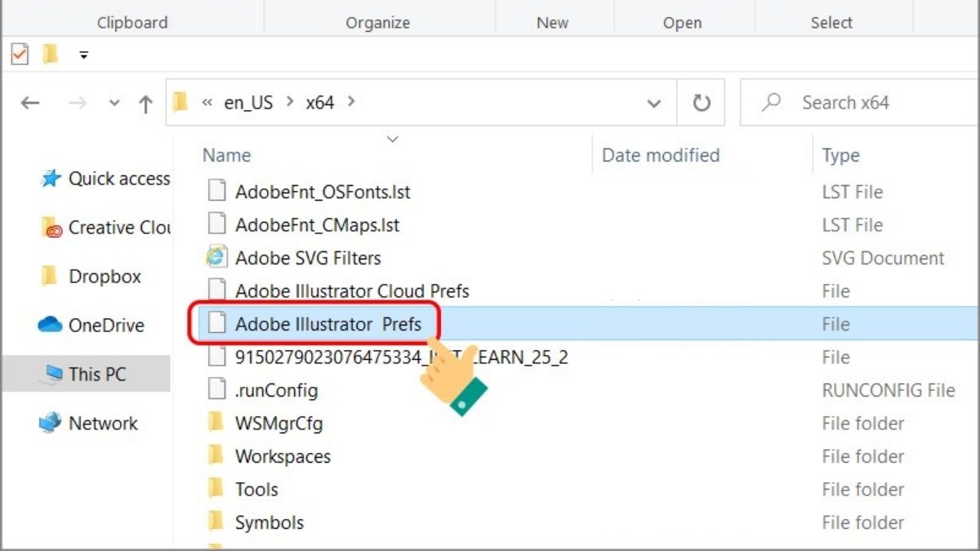
Task: Click File folder type in WSMgrCfg row
Action: [863, 423]
